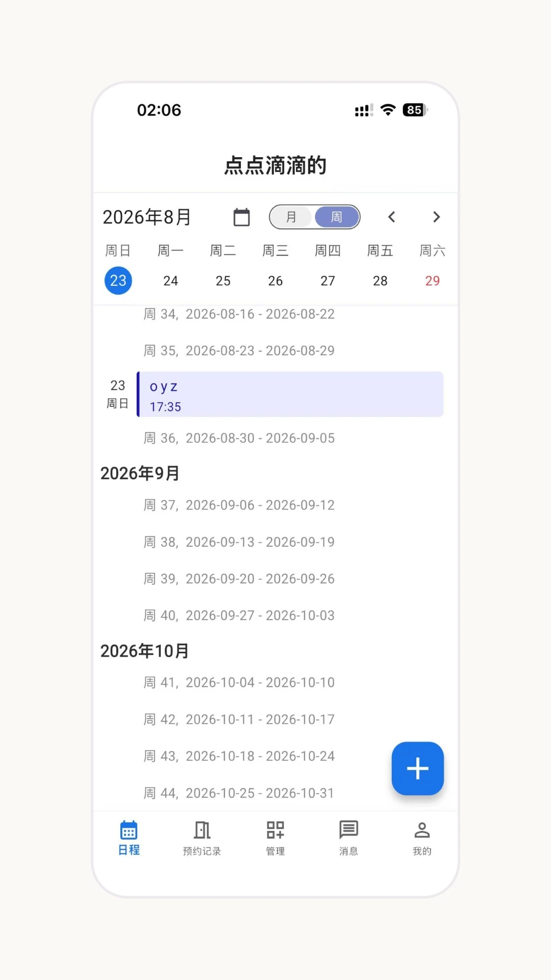Tap the 02:06 status bar clock
Viewport: 551px width, 980px height.
pos(159,110)
